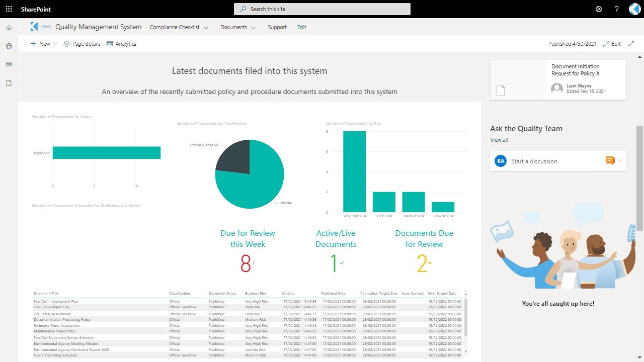
Task: Click the Page details gear icon
Action: [66, 44]
